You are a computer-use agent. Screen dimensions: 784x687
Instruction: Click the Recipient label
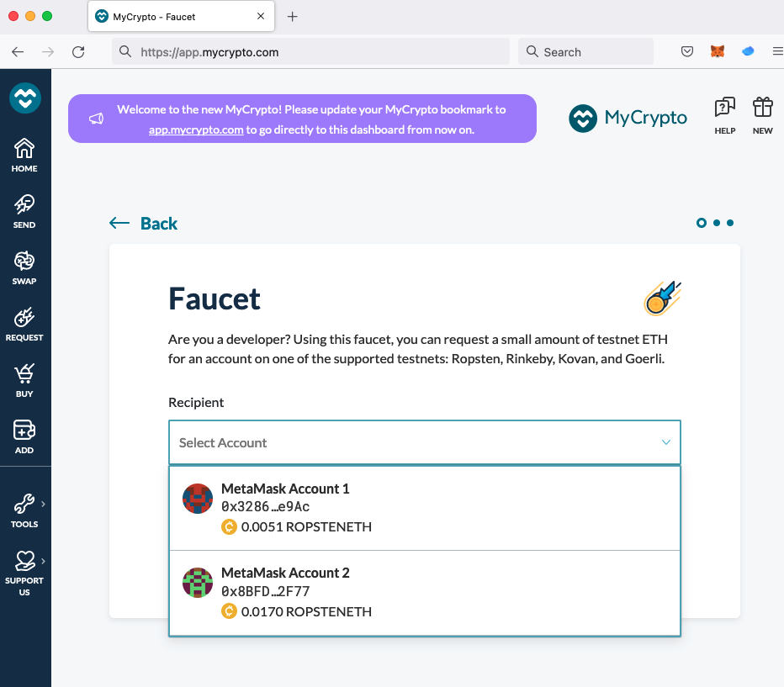pyautogui.click(x=196, y=402)
